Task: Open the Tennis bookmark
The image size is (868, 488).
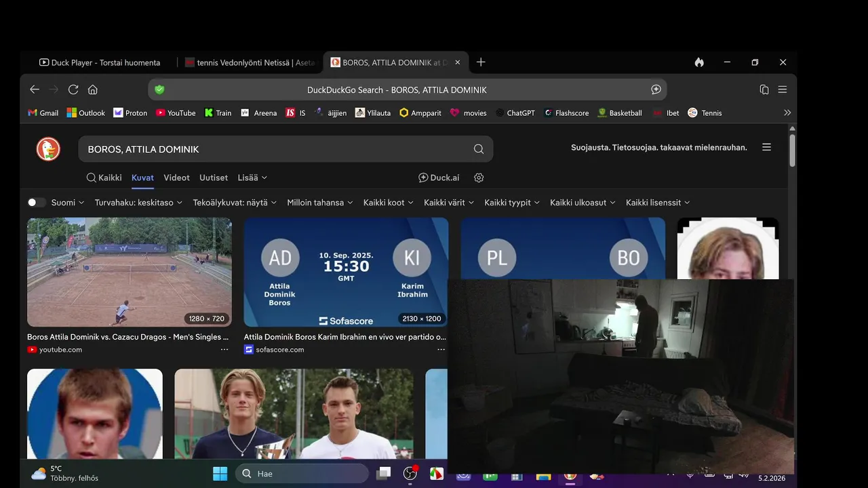Action: point(705,113)
